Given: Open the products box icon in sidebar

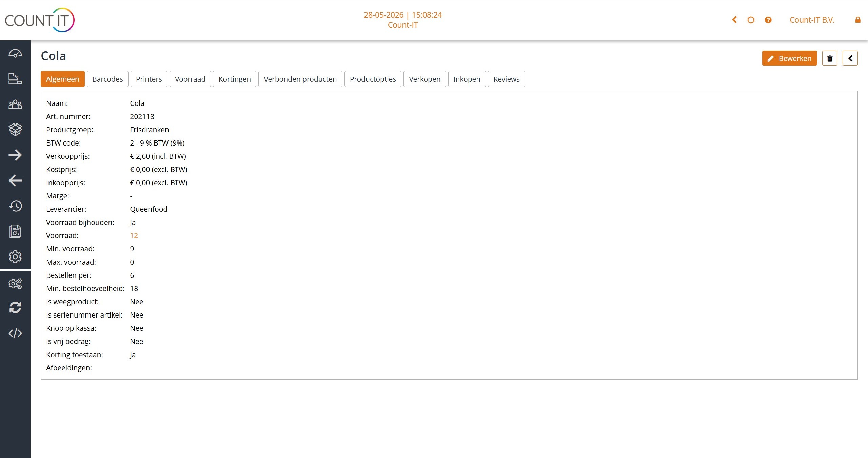Looking at the screenshot, I should tap(15, 129).
